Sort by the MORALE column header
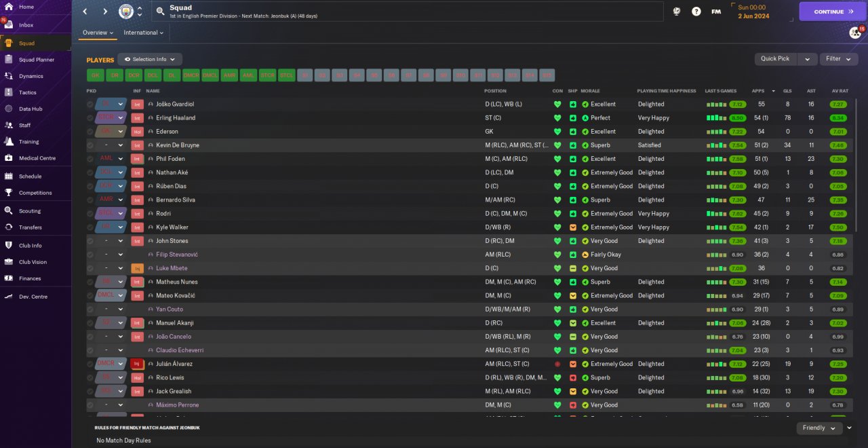868x448 pixels. (x=590, y=91)
